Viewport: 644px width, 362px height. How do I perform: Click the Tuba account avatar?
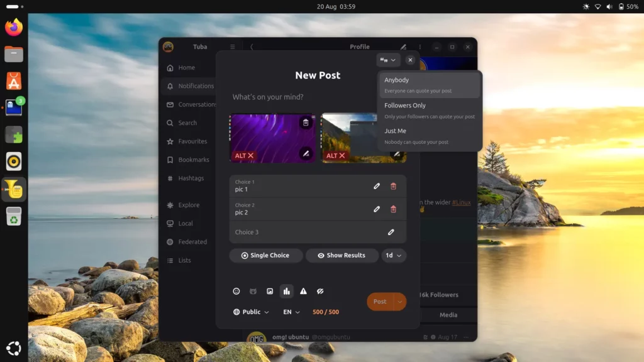click(168, 47)
